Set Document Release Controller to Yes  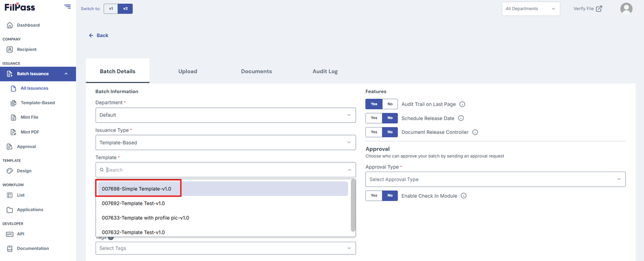tap(374, 132)
